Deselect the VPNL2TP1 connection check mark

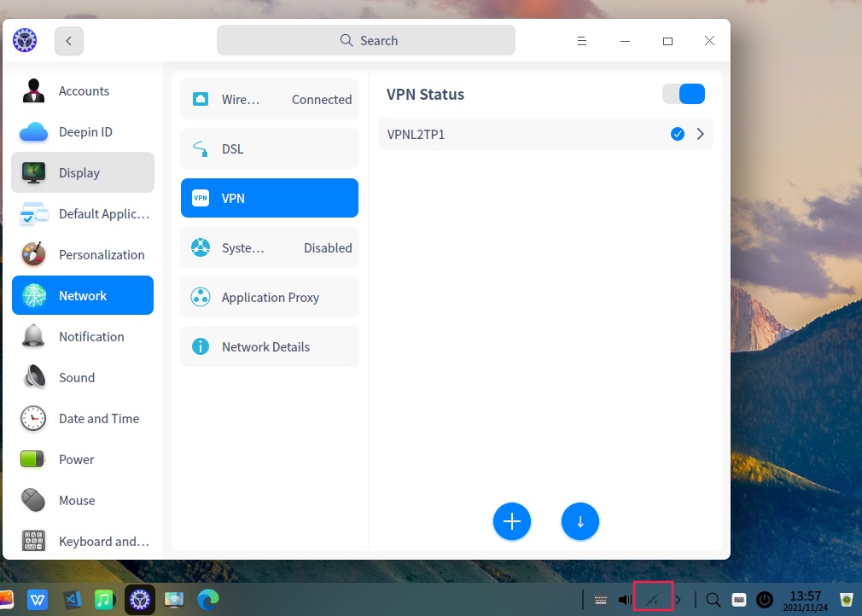[677, 134]
